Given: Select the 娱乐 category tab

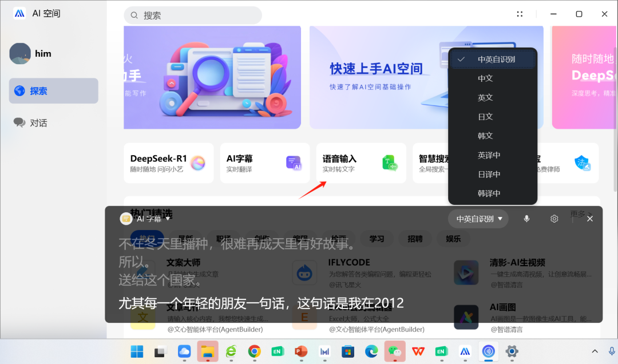Looking at the screenshot, I should coord(453,239).
